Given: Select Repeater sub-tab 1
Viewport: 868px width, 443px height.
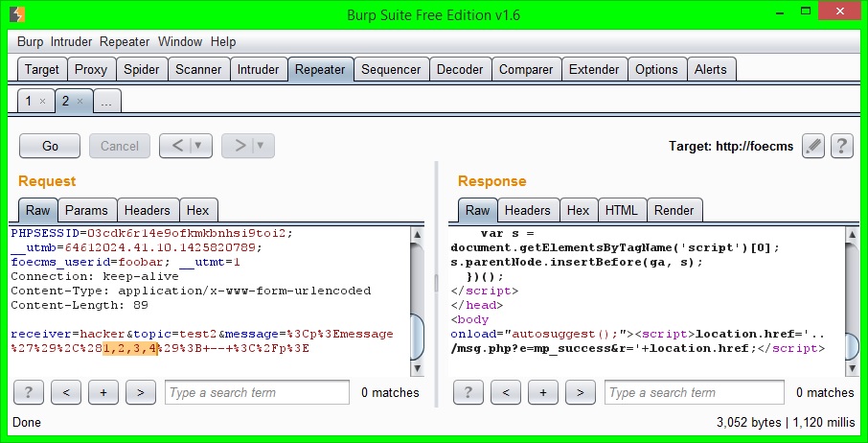Looking at the screenshot, I should coord(29,102).
